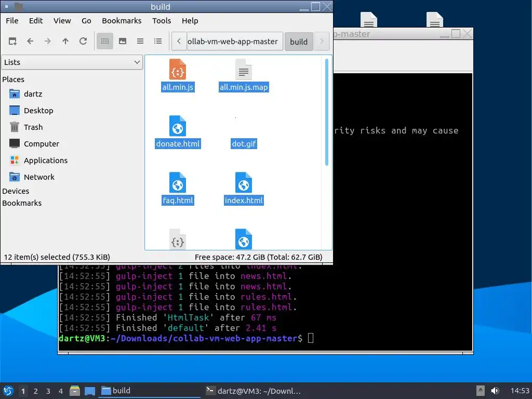The width and height of the screenshot is (532, 399).
Task: Open the Help menu
Action: click(x=190, y=21)
